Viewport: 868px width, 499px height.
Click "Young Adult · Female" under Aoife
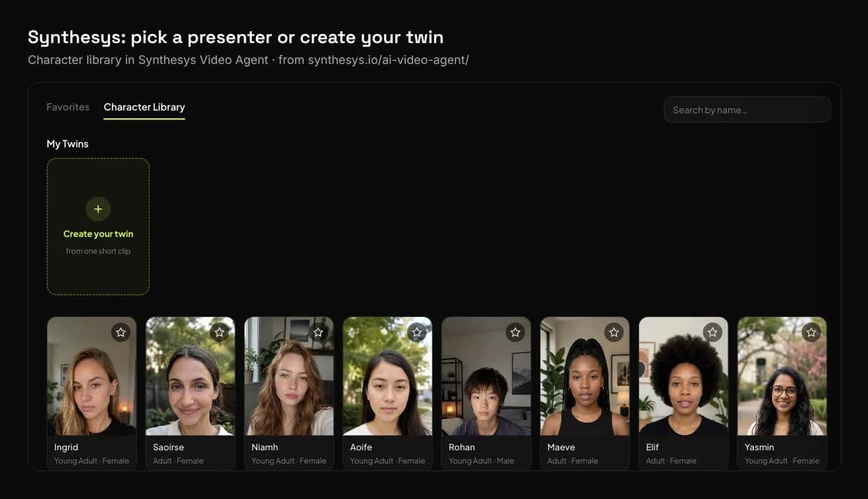coord(387,461)
